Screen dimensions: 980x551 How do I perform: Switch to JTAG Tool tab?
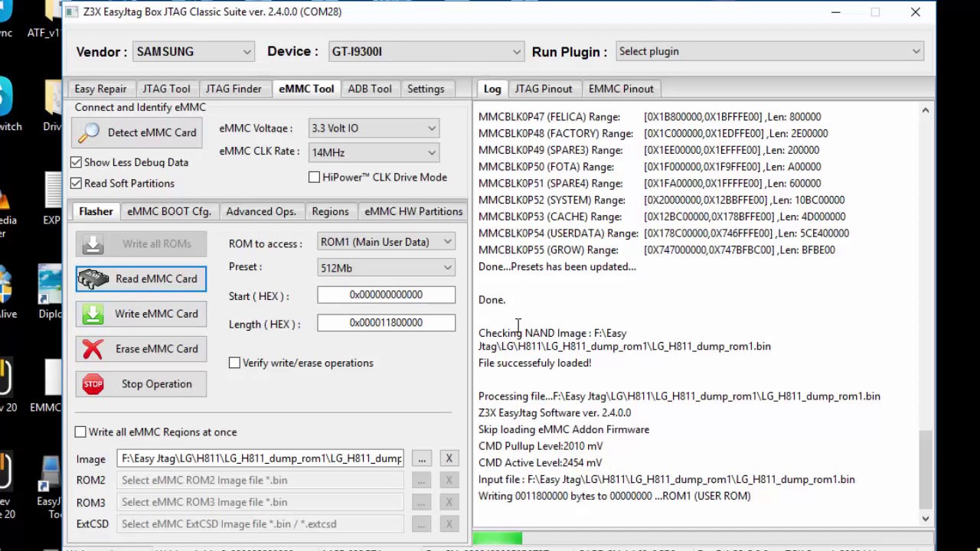pos(166,89)
